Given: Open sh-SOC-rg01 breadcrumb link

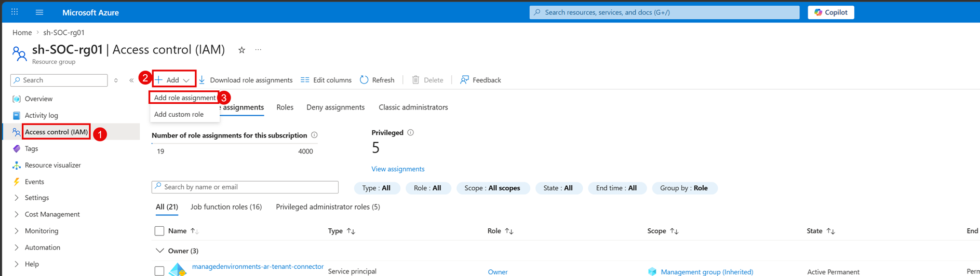Looking at the screenshot, I should (x=64, y=32).
